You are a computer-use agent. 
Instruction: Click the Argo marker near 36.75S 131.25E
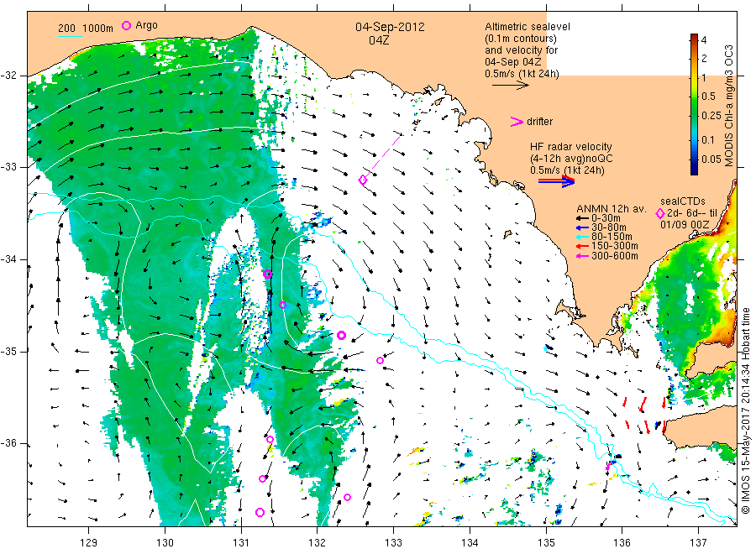pos(260,512)
